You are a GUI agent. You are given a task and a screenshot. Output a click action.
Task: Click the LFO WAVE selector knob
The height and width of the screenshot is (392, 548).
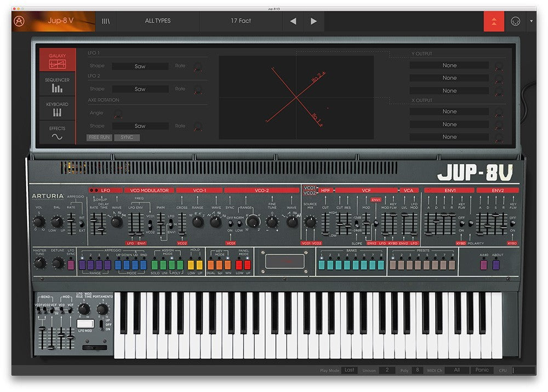[116, 222]
